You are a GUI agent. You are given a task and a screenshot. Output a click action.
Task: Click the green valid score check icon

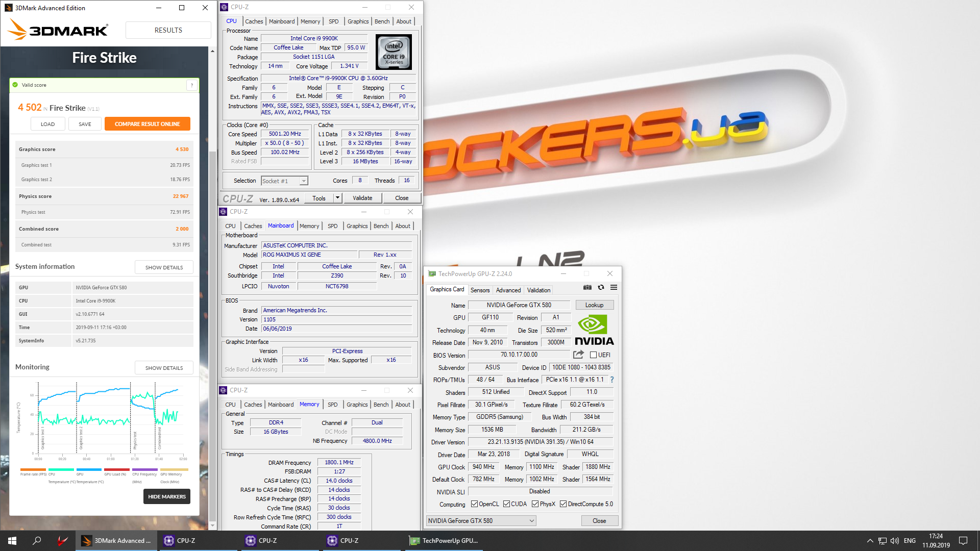point(15,85)
